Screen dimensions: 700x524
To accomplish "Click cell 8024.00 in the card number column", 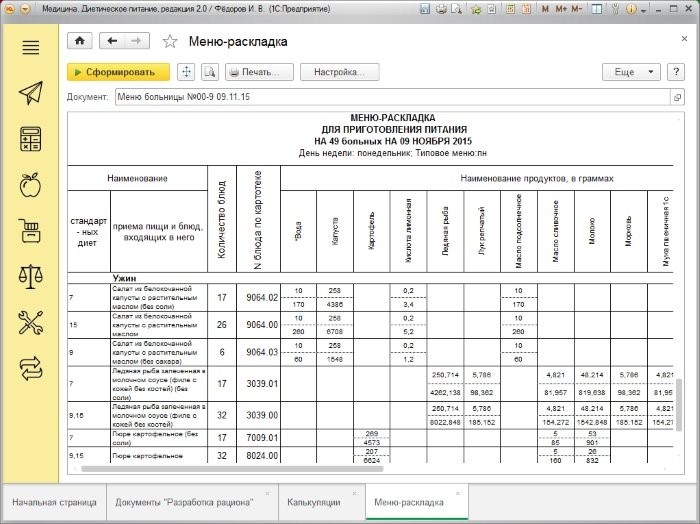I will pos(258,456).
